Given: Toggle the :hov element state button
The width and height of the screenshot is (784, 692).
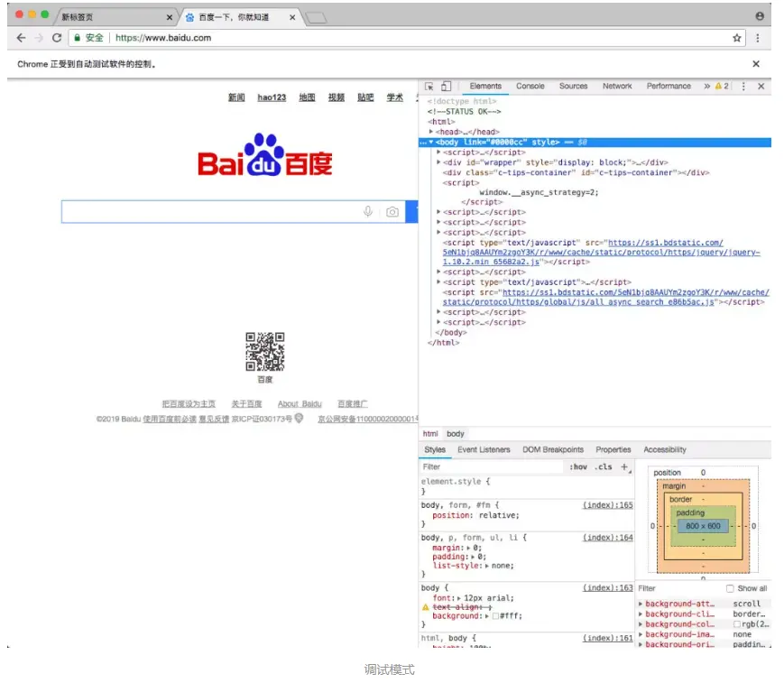Looking at the screenshot, I should coord(578,466).
